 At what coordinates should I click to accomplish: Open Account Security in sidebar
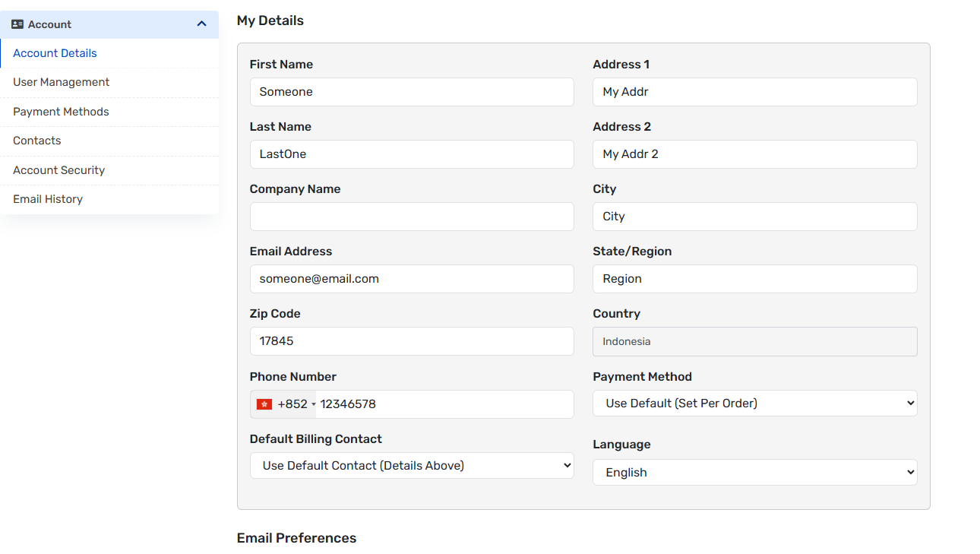(x=109, y=170)
